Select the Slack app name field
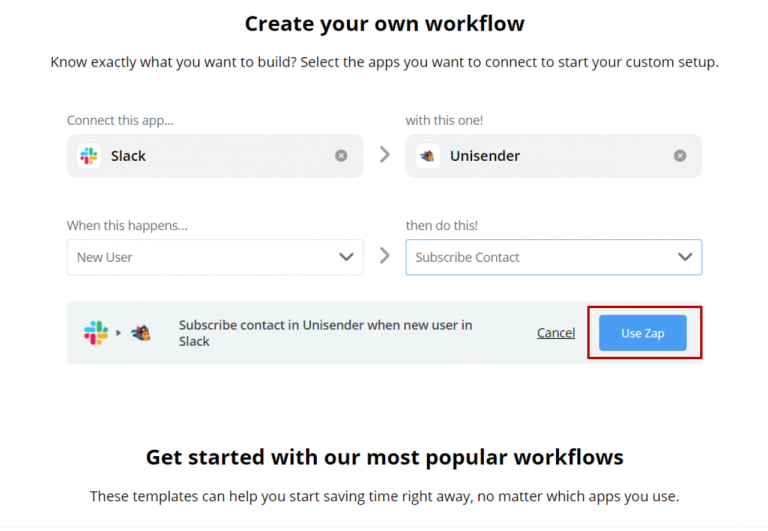768x531 pixels. pyautogui.click(x=215, y=156)
